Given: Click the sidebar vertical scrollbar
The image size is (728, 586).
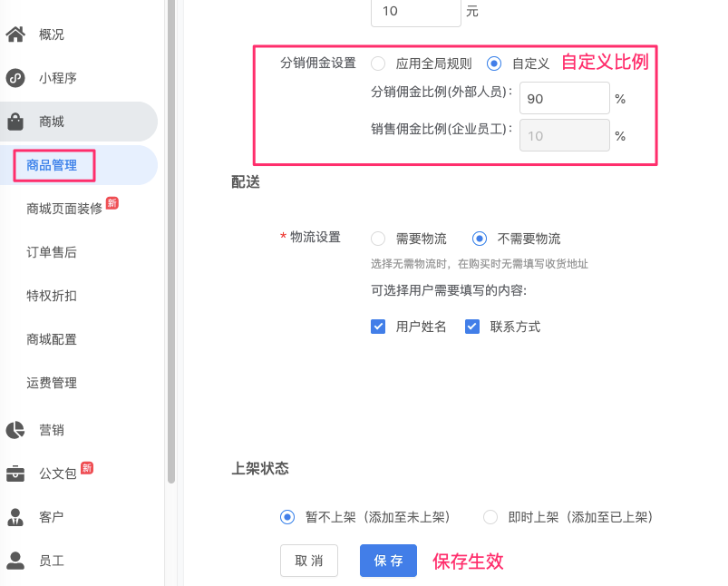Looking at the screenshot, I should 171,241.
